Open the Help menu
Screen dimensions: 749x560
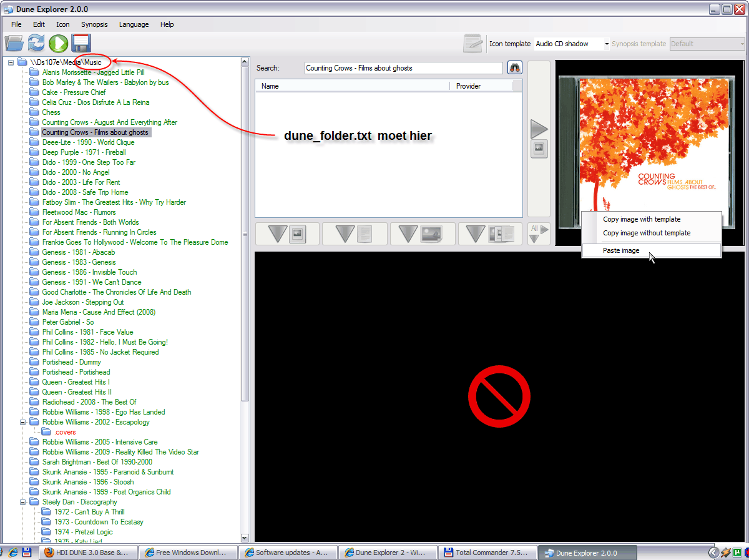167,24
